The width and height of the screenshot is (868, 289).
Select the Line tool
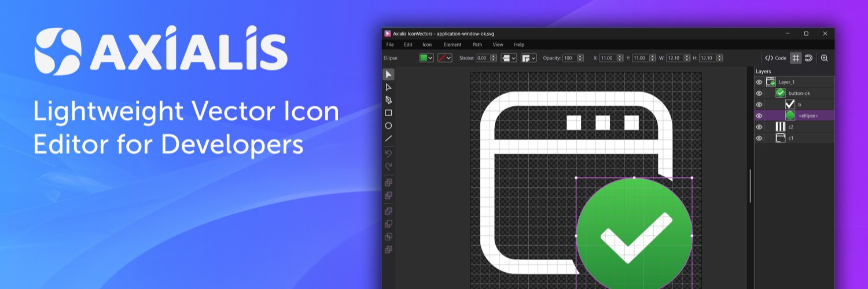point(389,139)
